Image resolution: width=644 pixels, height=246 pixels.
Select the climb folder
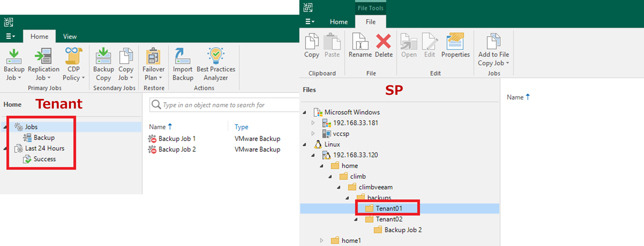pyautogui.click(x=353, y=176)
